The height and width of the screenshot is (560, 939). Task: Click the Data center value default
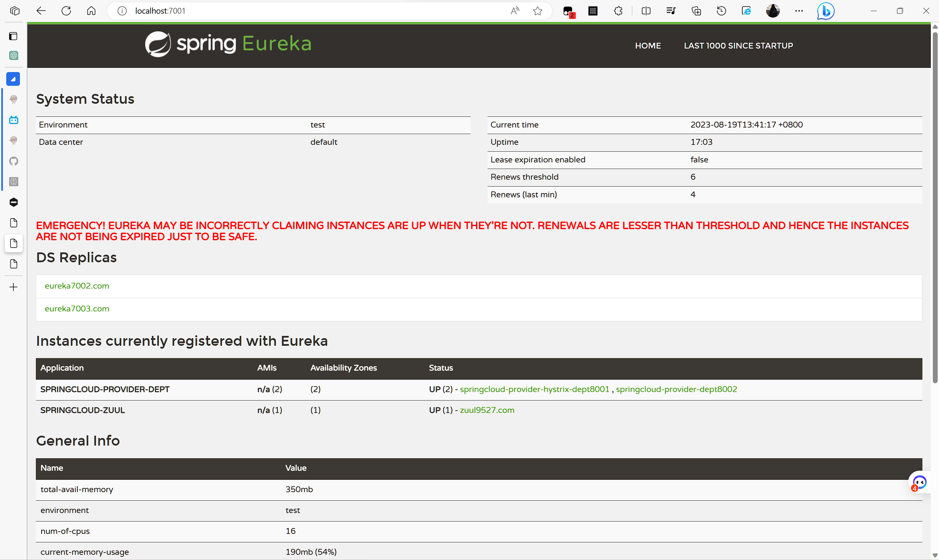[324, 142]
